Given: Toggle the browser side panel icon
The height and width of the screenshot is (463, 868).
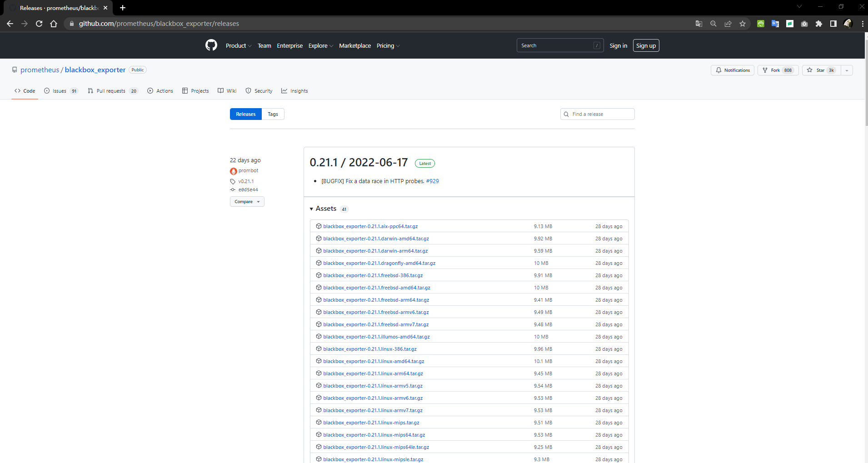Looking at the screenshot, I should point(833,24).
